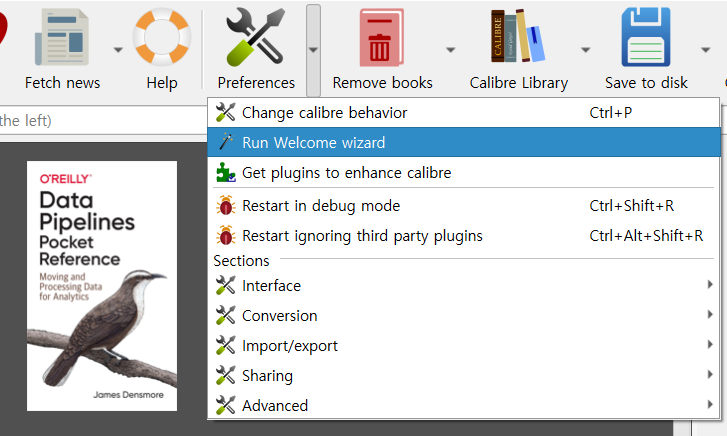Click the Remove books label
Screen dimensions: 727x436
pyautogui.click(x=383, y=83)
